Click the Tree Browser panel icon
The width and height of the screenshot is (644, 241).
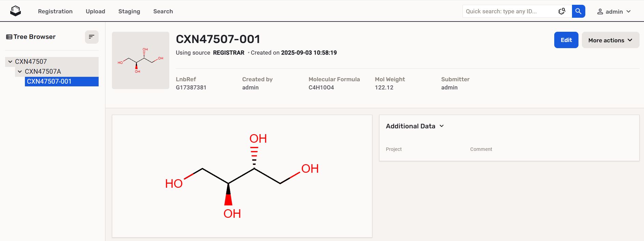point(9,37)
